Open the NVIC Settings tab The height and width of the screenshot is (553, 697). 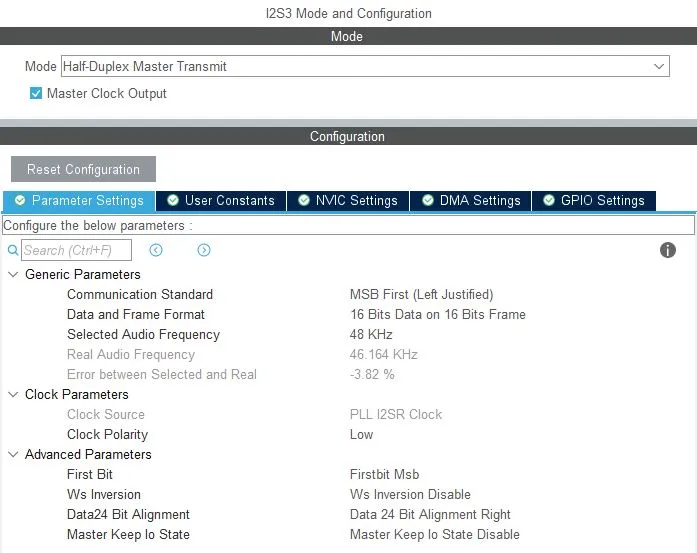[347, 201]
